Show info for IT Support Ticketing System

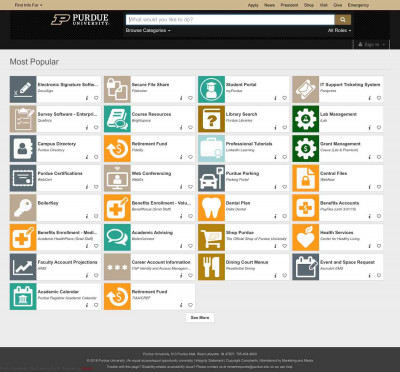point(369,98)
